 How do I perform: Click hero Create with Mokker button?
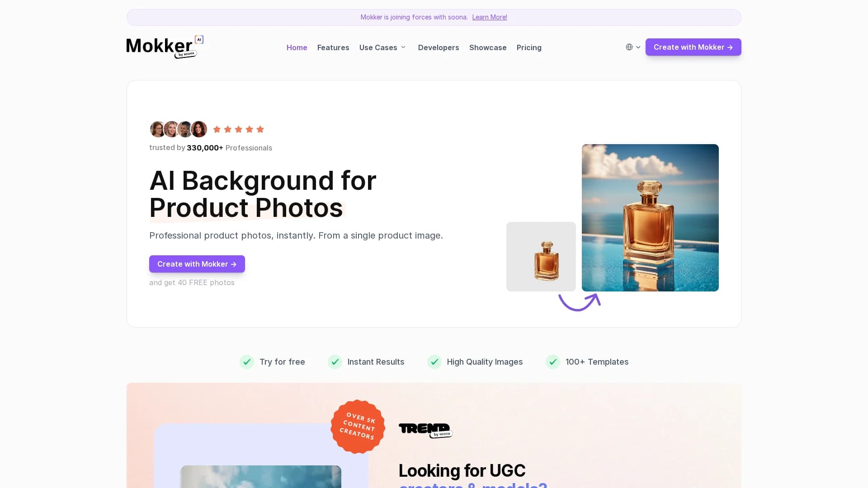click(197, 264)
